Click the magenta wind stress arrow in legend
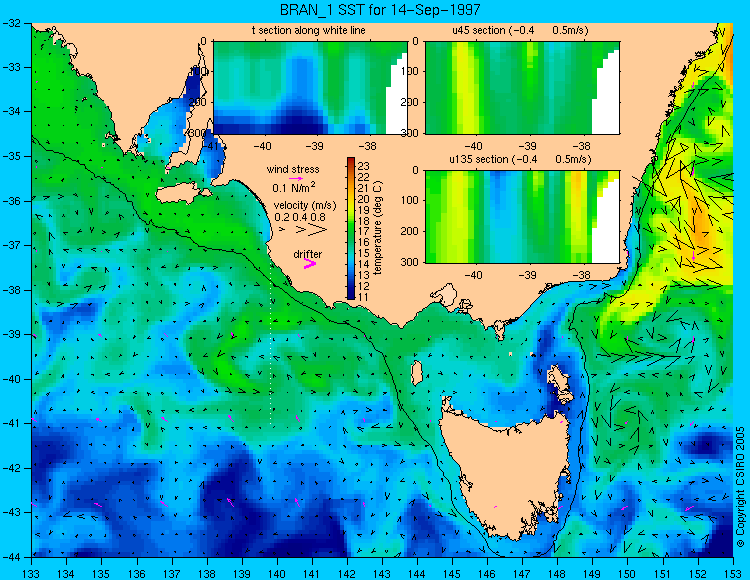750x580 pixels. [x=296, y=178]
